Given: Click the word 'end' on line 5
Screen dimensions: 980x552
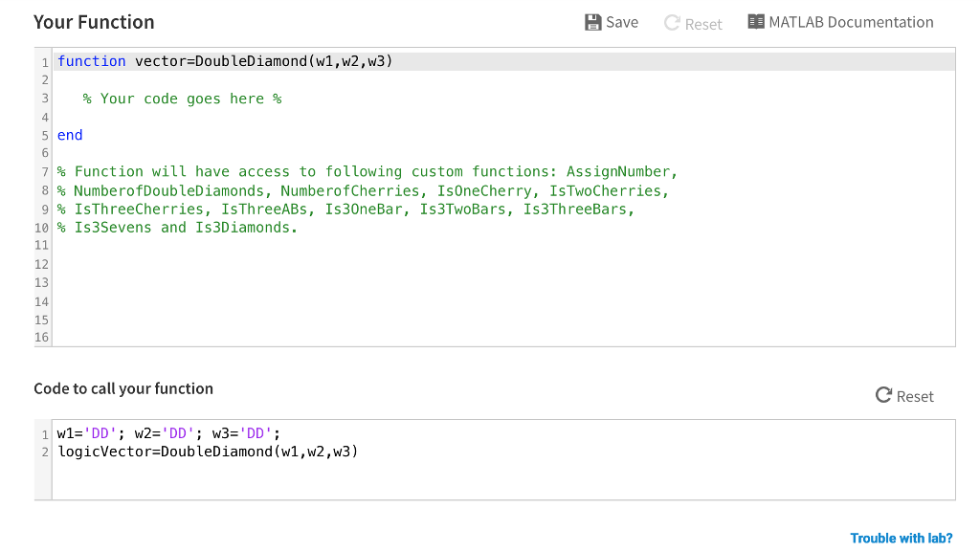Looking at the screenshot, I should (69, 135).
